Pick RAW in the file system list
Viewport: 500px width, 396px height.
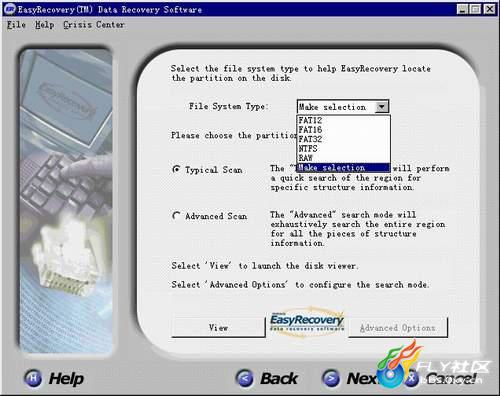click(x=344, y=158)
